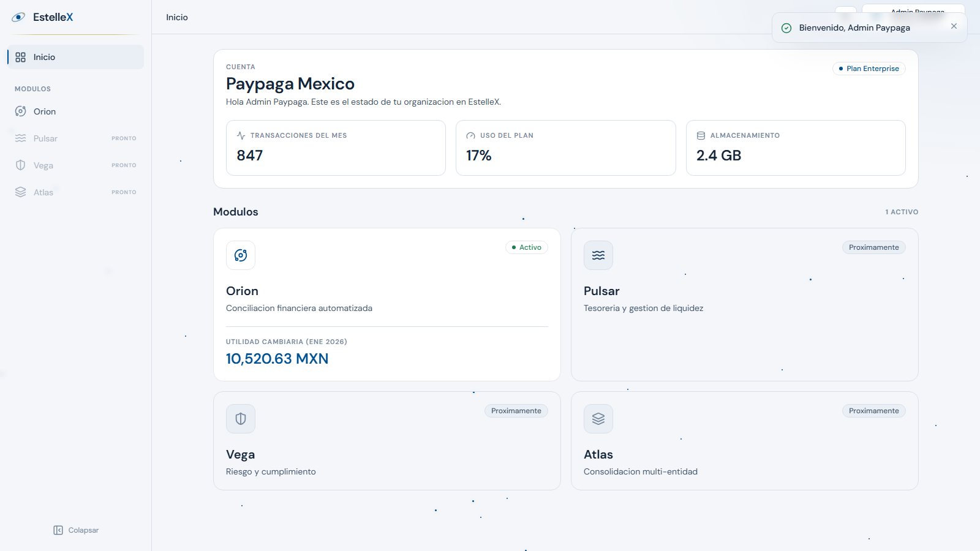Dismiss the Bienvenido notification
This screenshot has height=551, width=980.
pos(954,26)
